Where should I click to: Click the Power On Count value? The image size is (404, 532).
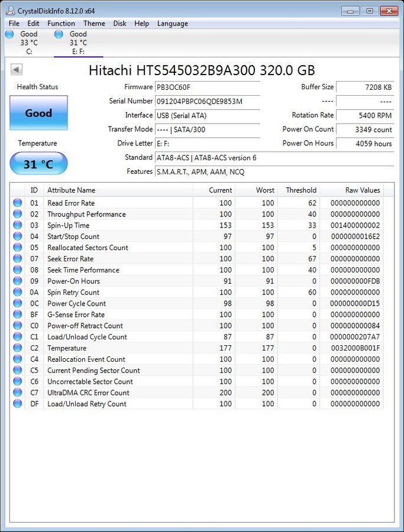click(x=365, y=129)
